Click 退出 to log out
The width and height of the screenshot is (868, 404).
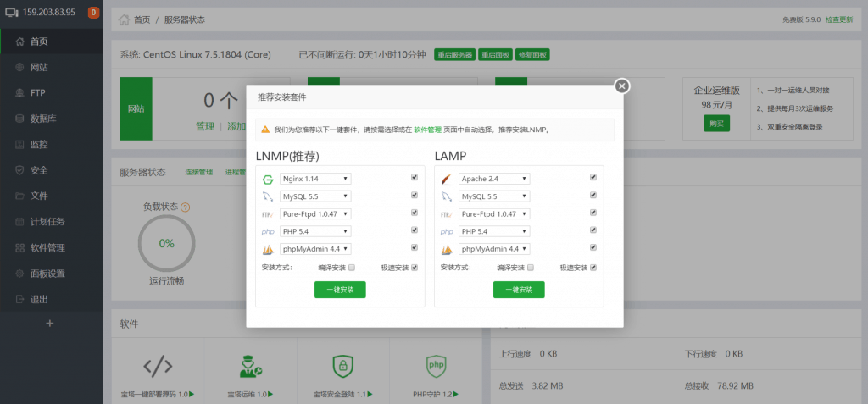pyautogui.click(x=52, y=300)
